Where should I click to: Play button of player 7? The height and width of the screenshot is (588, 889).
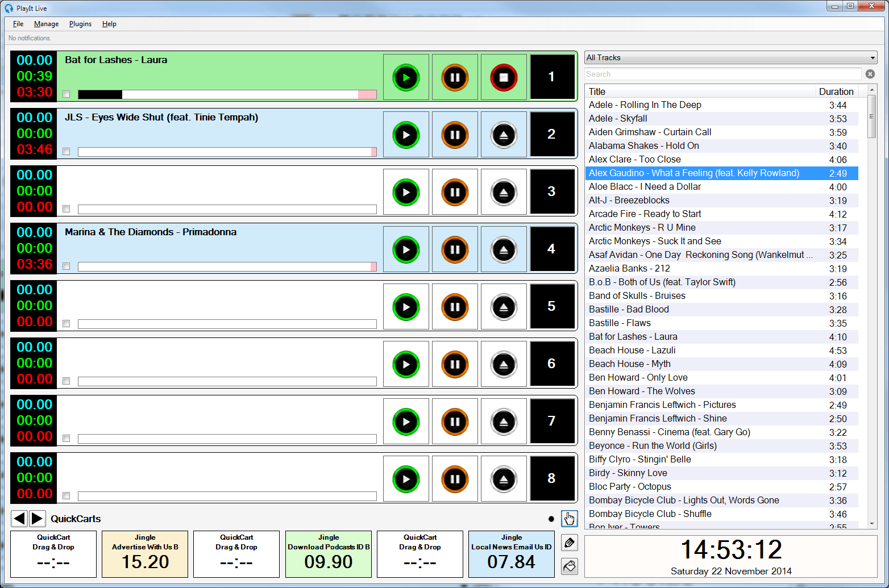(x=406, y=422)
